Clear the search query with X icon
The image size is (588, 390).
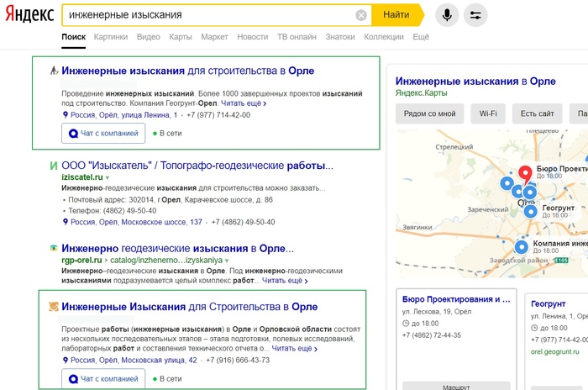pyautogui.click(x=361, y=15)
